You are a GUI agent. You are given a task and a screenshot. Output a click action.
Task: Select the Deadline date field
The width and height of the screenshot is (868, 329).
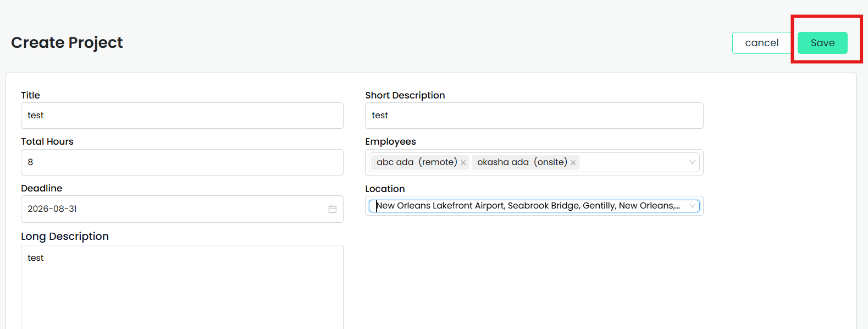pos(182,209)
